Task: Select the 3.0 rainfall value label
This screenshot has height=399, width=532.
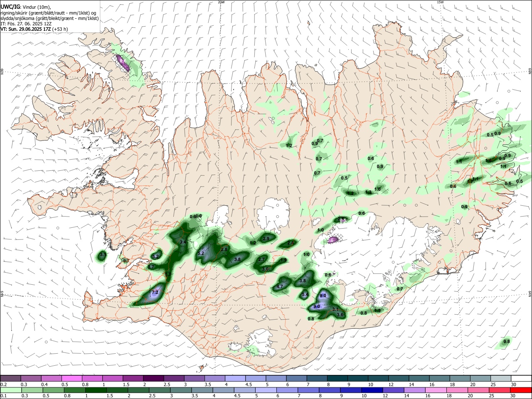Action: pyautogui.click(x=266, y=269)
